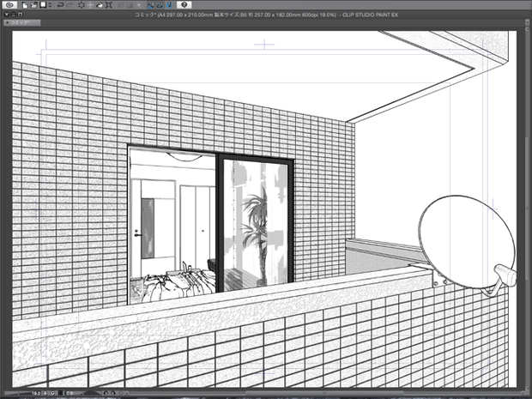Image resolution: width=532 pixels, height=399 pixels.
Task: Click the zoom percentage field showing 19.0
Action: [35, 393]
